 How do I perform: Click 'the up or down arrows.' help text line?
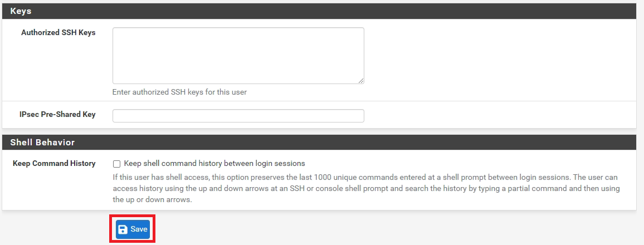(x=153, y=200)
